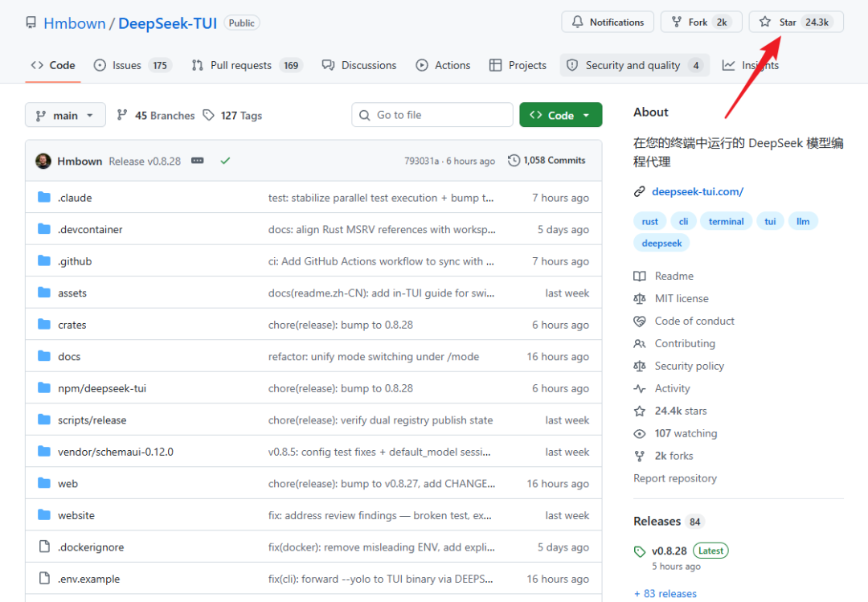
Task: Open the + 83 releases link
Action: (665, 594)
